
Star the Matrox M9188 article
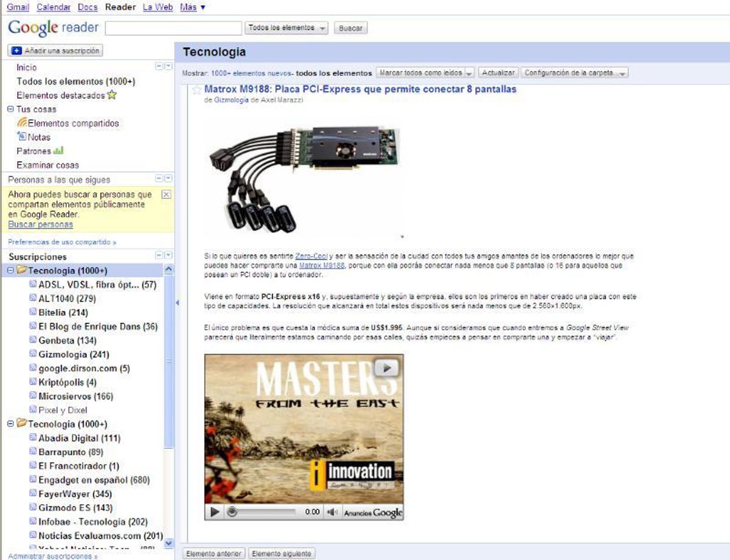coord(196,90)
